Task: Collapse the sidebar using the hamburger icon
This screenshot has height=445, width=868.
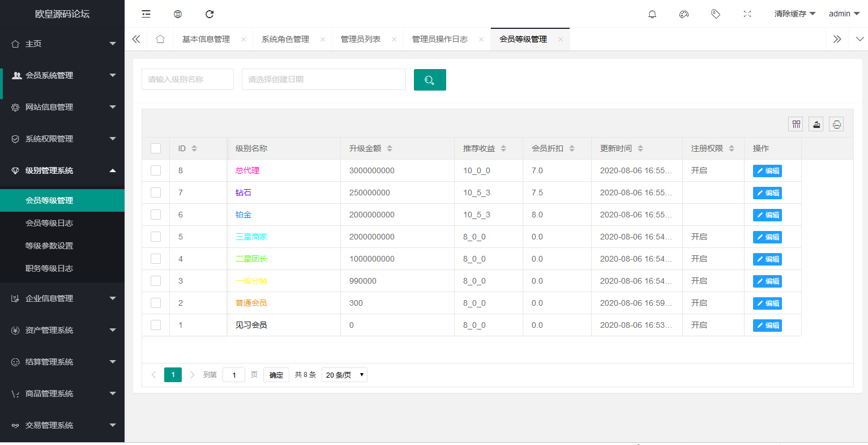Action: [x=146, y=14]
